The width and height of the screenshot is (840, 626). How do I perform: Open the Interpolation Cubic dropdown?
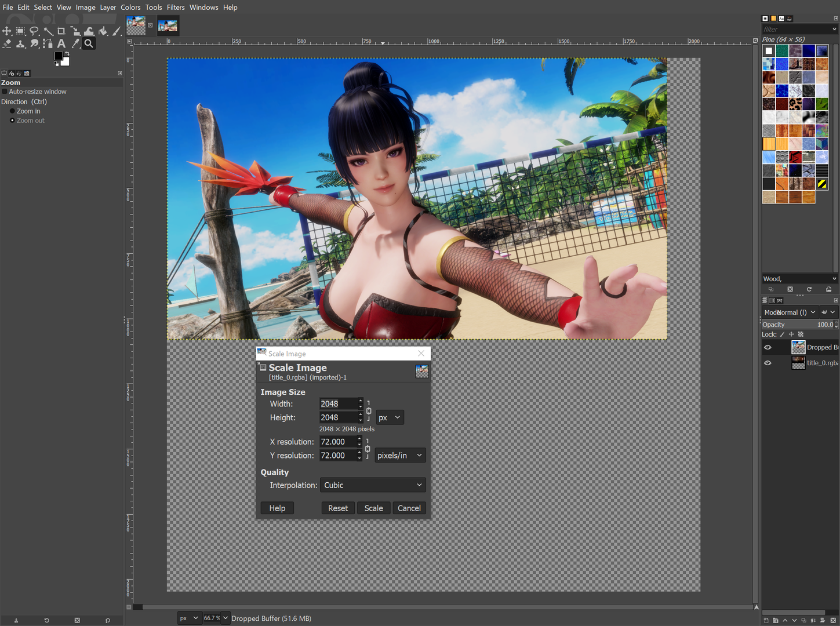pyautogui.click(x=373, y=485)
